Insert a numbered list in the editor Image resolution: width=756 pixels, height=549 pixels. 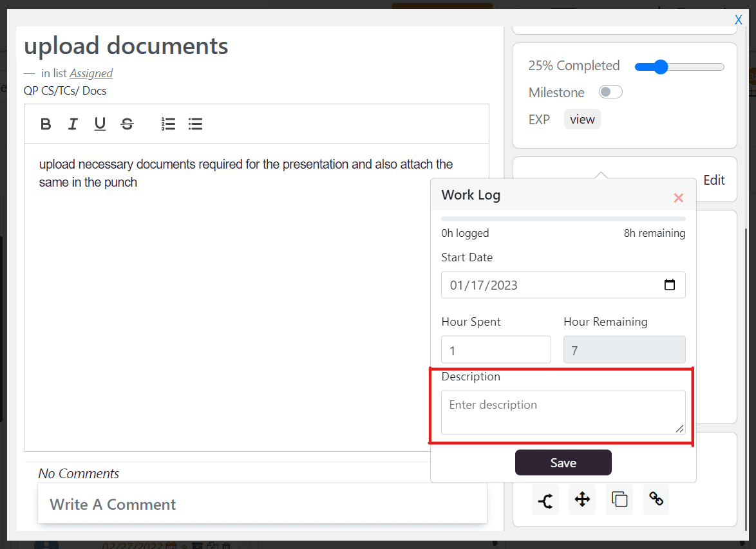coord(168,124)
